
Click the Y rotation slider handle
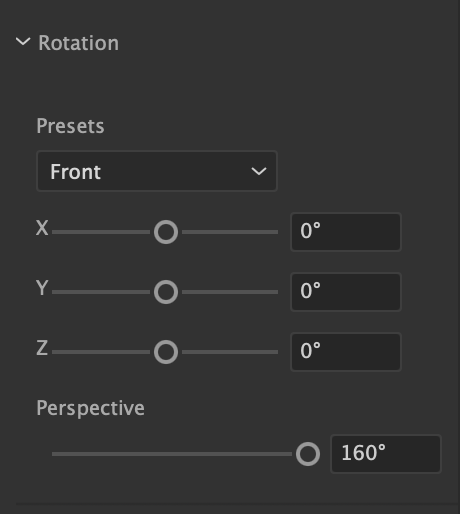[166, 292]
